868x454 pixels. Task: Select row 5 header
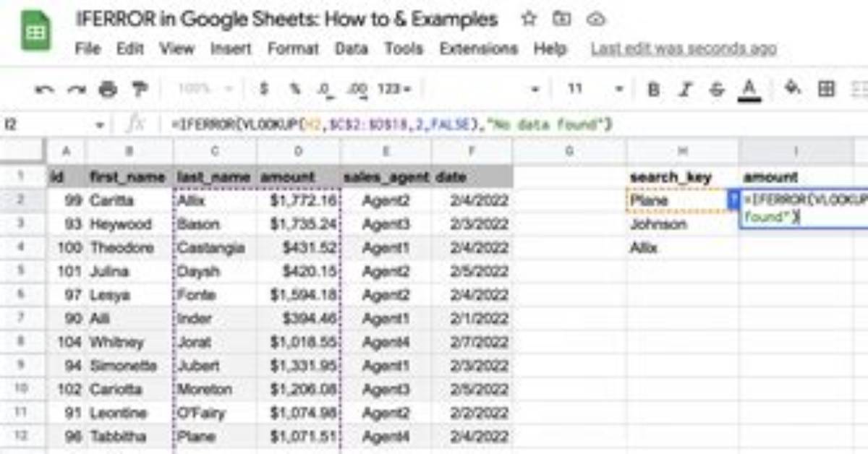(23, 271)
